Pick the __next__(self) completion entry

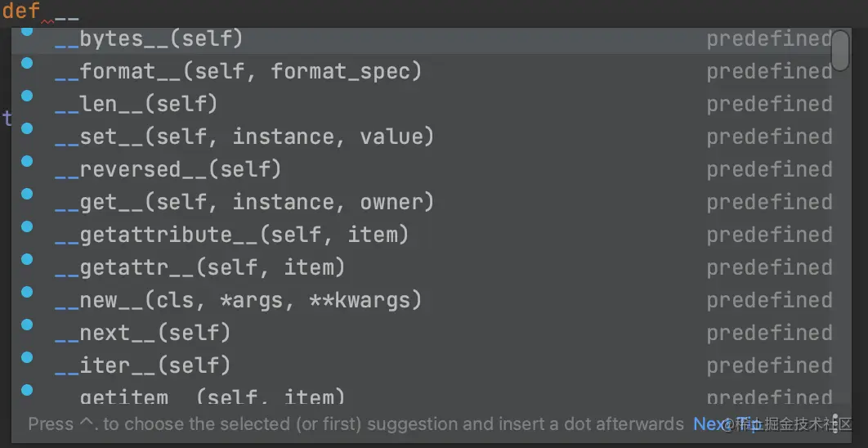pos(142,333)
